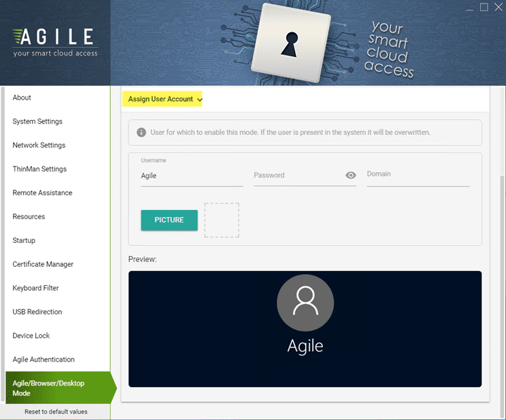
Task: Select Resources in sidebar
Action: coord(29,217)
